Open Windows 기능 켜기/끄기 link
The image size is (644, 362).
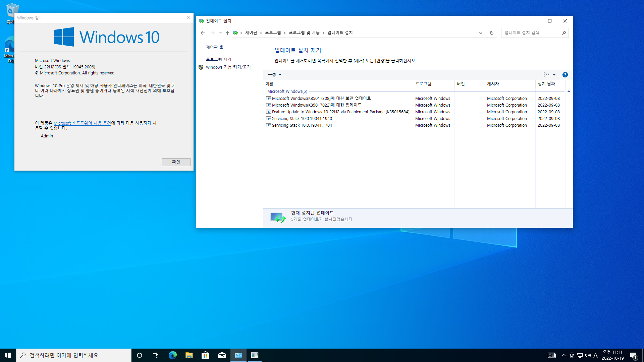(x=228, y=67)
